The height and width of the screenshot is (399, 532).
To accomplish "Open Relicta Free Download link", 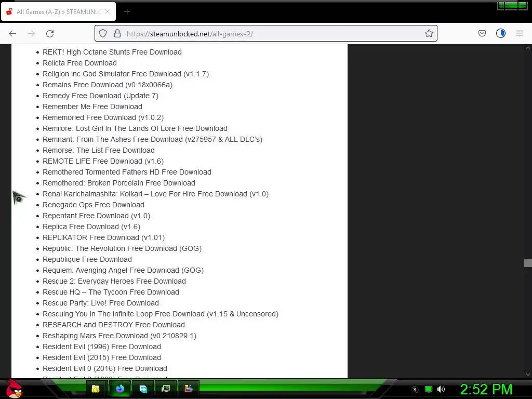I will click(x=79, y=63).
